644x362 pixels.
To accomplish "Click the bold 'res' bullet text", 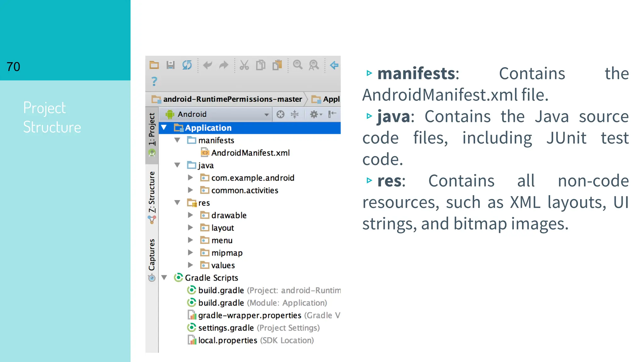I will click(389, 181).
